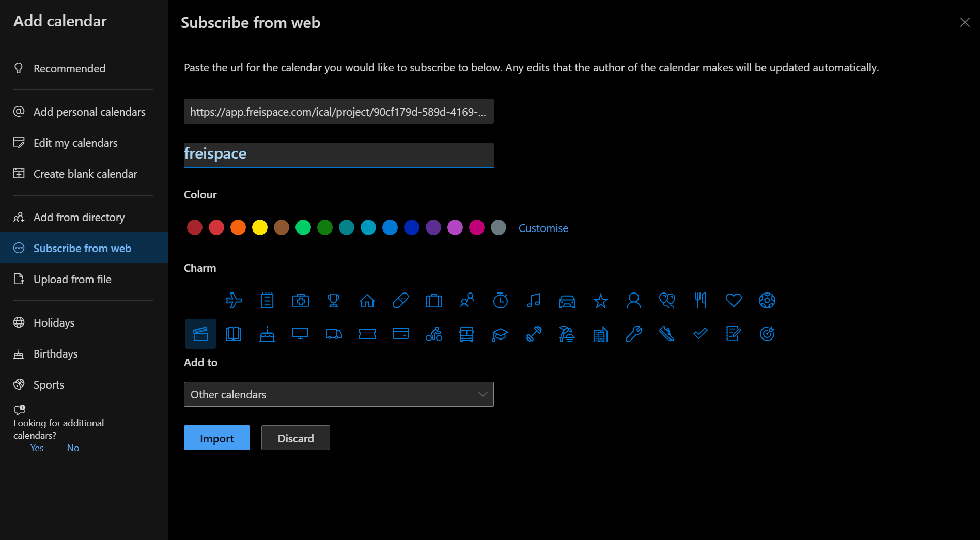Open Add personal calendars
Viewport: 980px width, 540px height.
89,112
